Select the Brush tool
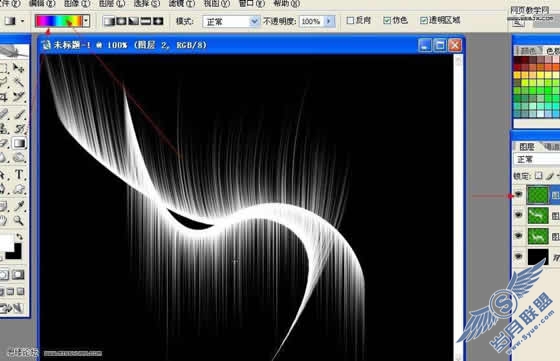The width and height of the screenshot is (560, 361). click(x=19, y=114)
